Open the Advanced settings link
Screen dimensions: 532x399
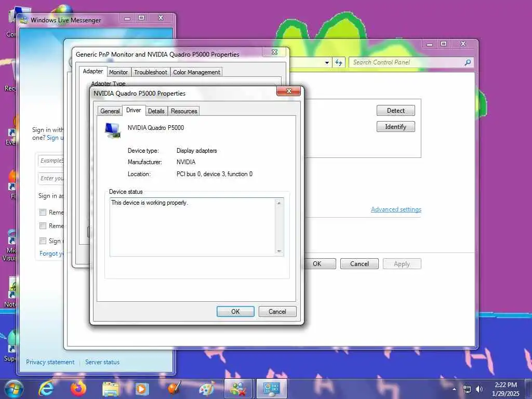(x=396, y=209)
